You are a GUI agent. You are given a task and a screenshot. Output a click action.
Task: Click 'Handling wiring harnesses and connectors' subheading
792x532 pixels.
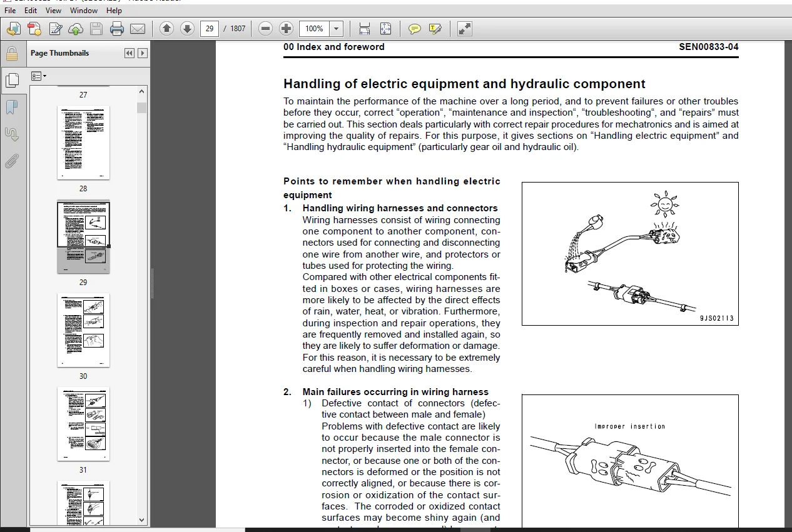[x=400, y=208]
